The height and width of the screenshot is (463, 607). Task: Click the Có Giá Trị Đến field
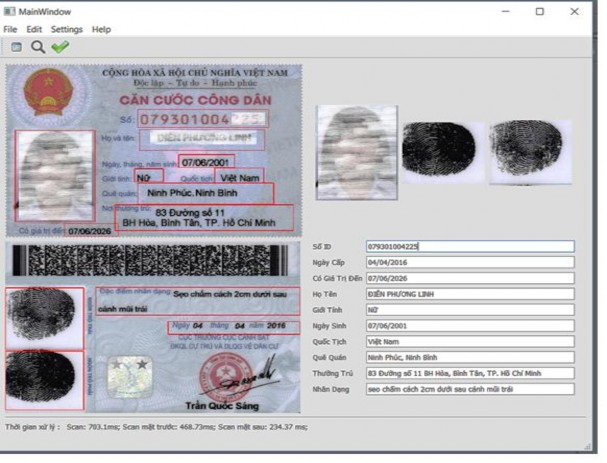coord(469,278)
